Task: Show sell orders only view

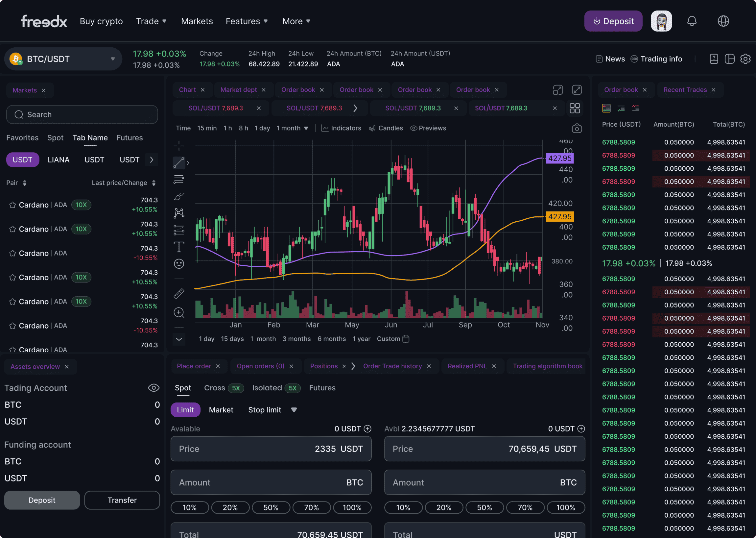Action: (x=635, y=108)
